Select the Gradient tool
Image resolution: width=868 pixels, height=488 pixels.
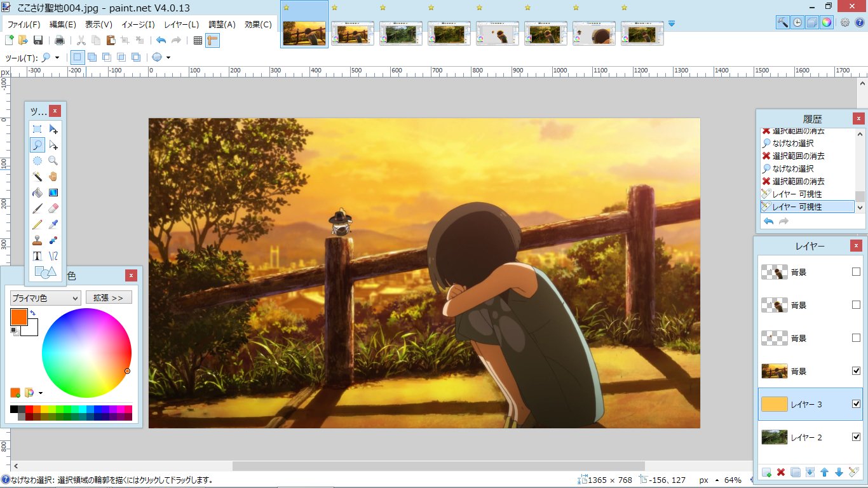(x=53, y=193)
